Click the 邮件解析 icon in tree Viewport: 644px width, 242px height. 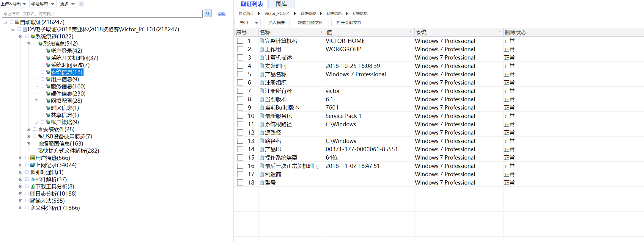(32, 179)
